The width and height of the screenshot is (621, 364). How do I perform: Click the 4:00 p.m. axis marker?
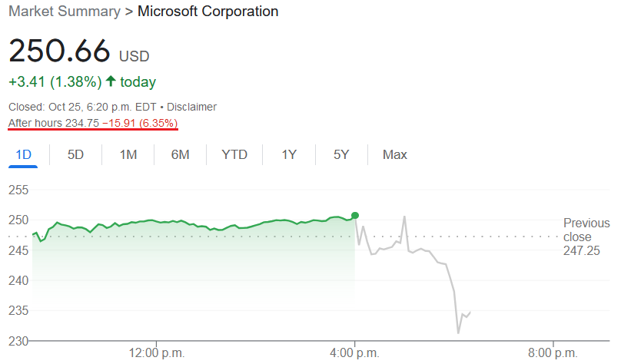(x=354, y=352)
